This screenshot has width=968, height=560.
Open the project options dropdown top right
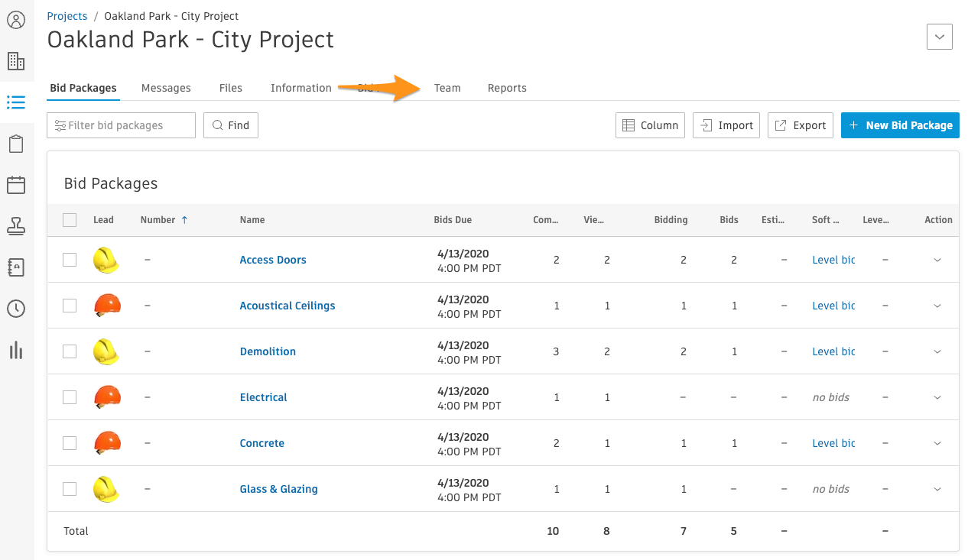point(939,36)
